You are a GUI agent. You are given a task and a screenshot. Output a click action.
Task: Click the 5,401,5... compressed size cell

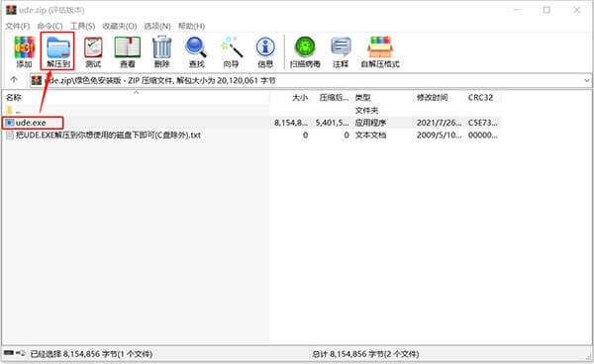[332, 123]
